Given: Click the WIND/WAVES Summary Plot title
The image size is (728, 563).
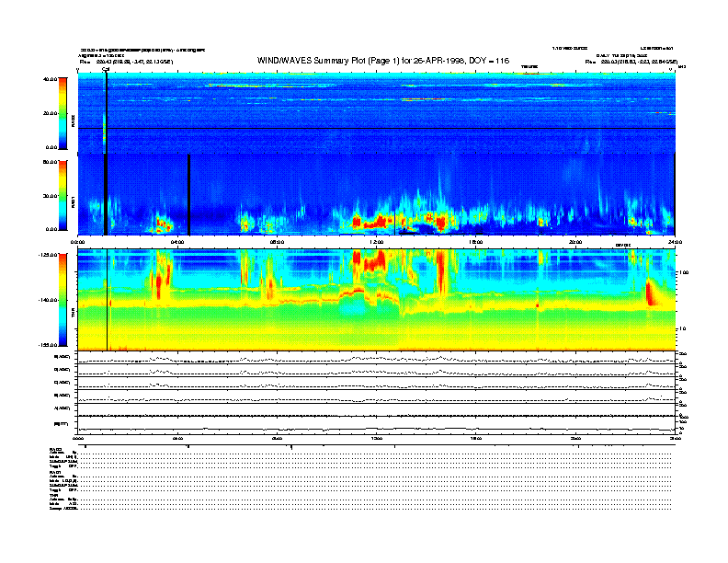Looking at the screenshot, I should pos(383,61).
